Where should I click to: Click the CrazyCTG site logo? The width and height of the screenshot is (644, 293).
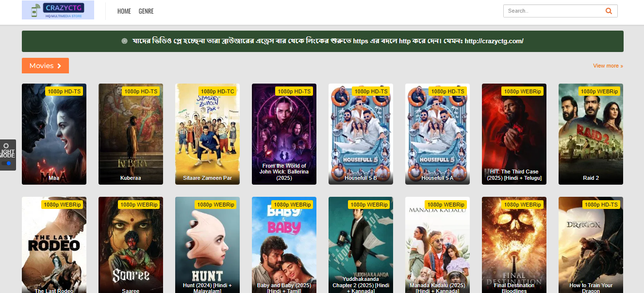(58, 10)
